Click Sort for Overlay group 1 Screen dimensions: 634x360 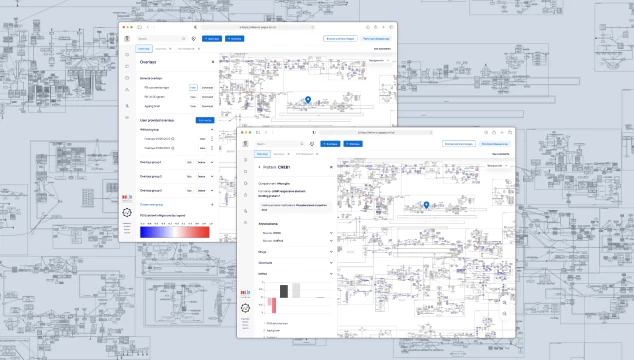coord(189,162)
